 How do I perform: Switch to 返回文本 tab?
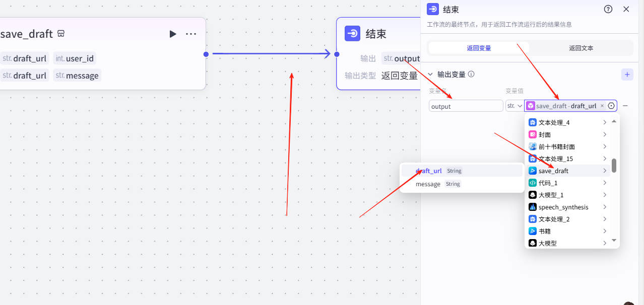[581, 48]
